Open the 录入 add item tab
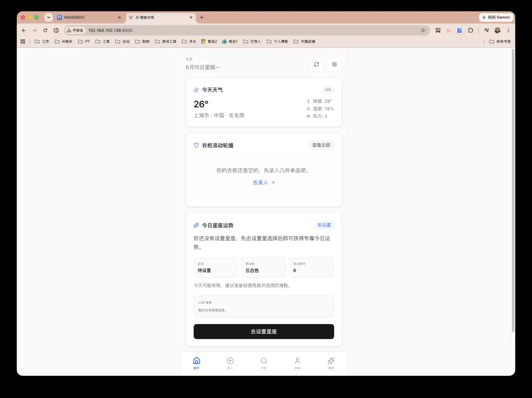The height and width of the screenshot is (398, 532). (230, 363)
